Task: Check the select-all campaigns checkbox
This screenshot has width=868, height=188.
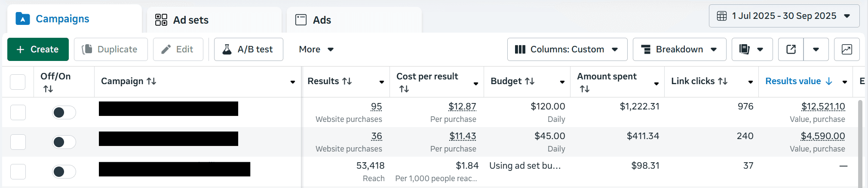Action: tap(18, 82)
